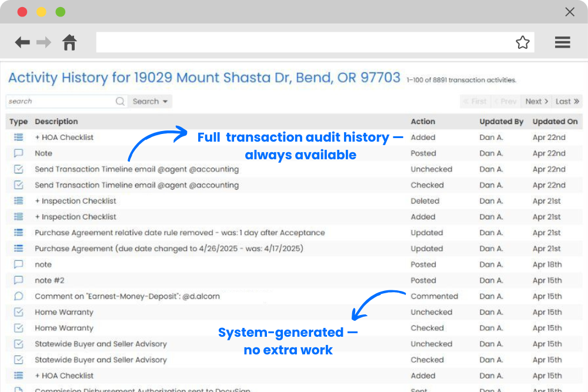The image size is (588, 392).
Task: Click list icon of date rule removed row
Action: tap(18, 232)
